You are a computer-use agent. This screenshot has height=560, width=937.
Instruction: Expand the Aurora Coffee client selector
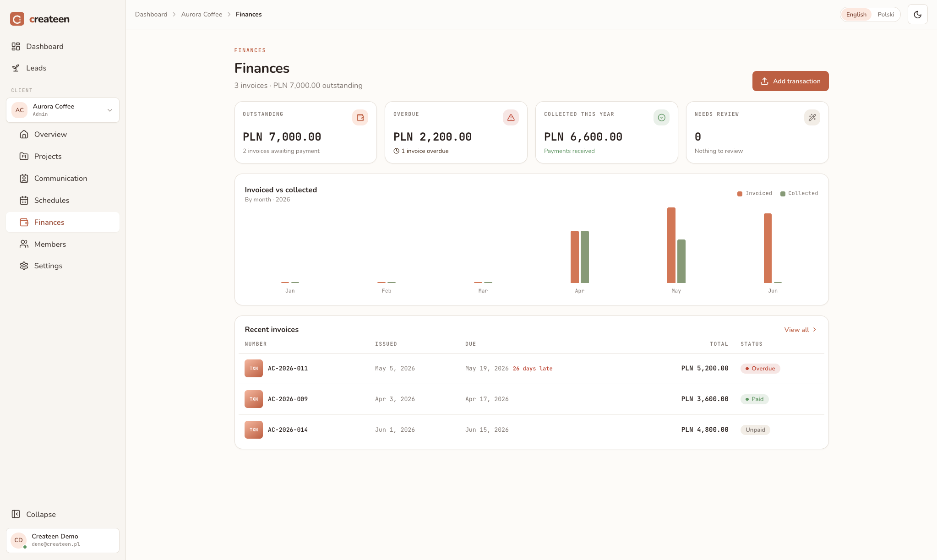pos(63,110)
